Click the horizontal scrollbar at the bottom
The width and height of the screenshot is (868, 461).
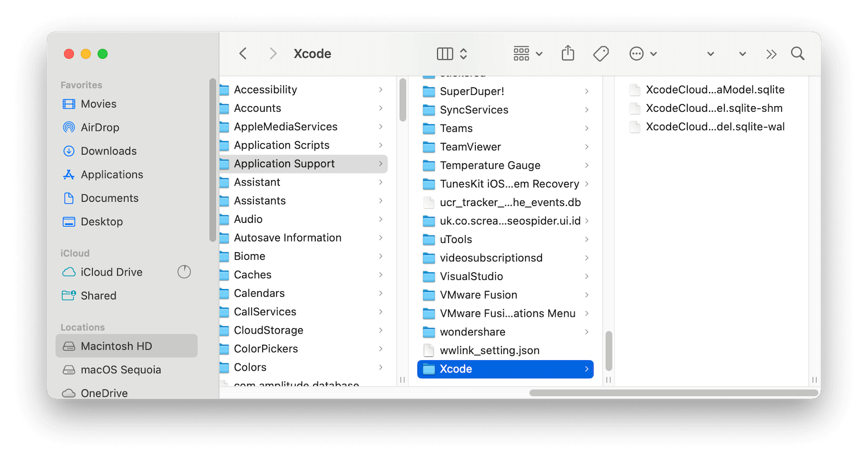[x=674, y=393]
